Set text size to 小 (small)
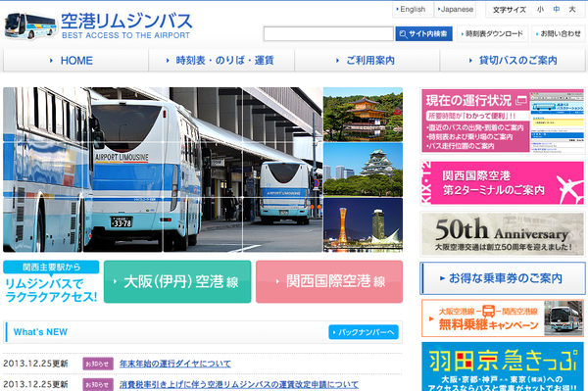Screen dimensions: 588x391 coord(540,10)
